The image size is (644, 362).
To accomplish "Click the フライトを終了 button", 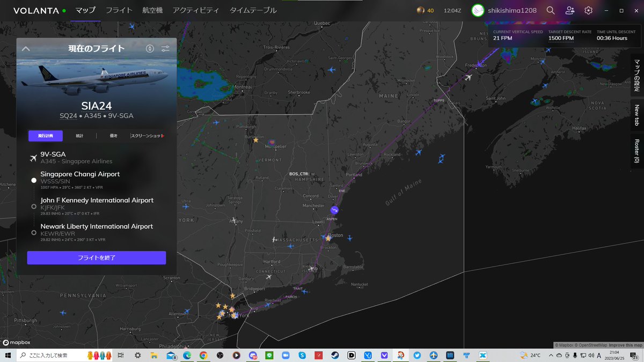I will click(x=97, y=257).
